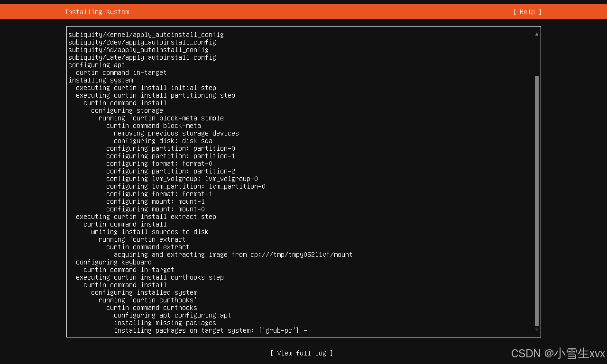Open the Help menu in header
607x364 pixels.
pyautogui.click(x=527, y=12)
